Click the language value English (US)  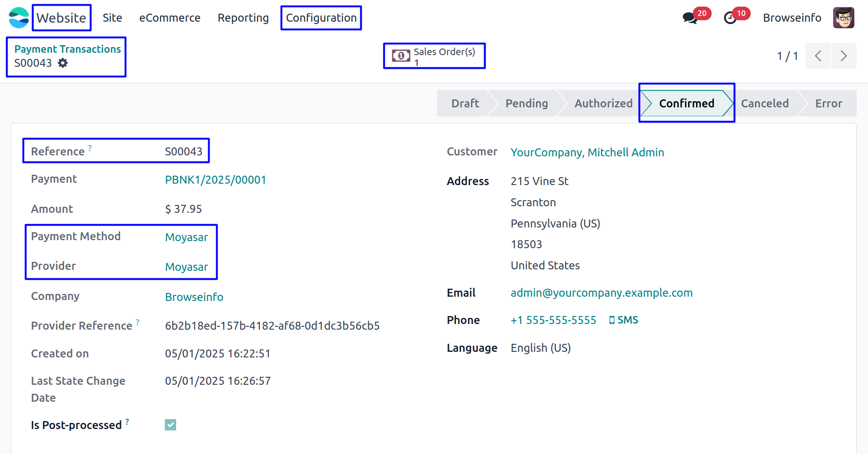coord(541,348)
